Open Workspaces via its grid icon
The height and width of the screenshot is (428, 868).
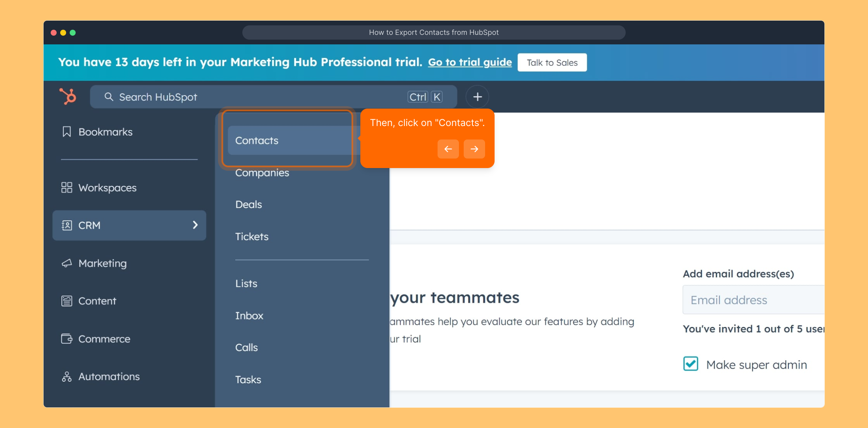pyautogui.click(x=67, y=187)
